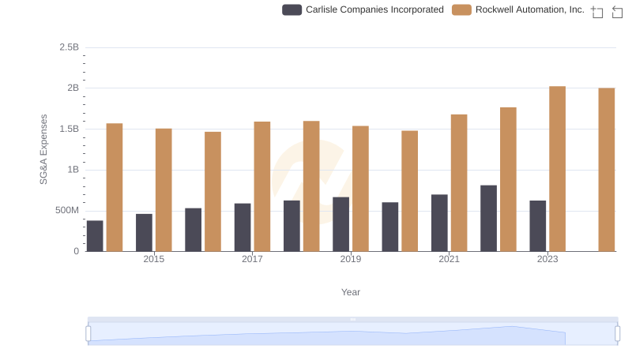Image resolution: width=632 pixels, height=364 pixels.
Task: Click the Rockwell bar for 2015
Action: click(x=164, y=190)
